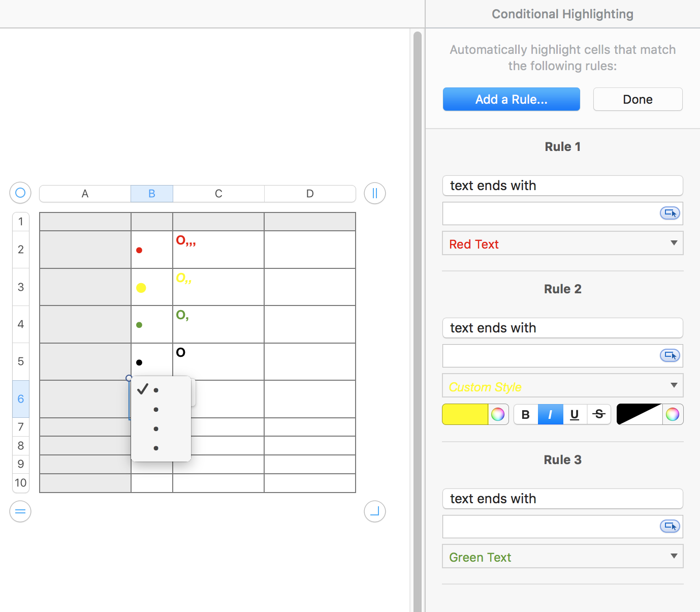The image size is (700, 612).
Task: Open the Custom Style dropdown
Action: pos(563,386)
